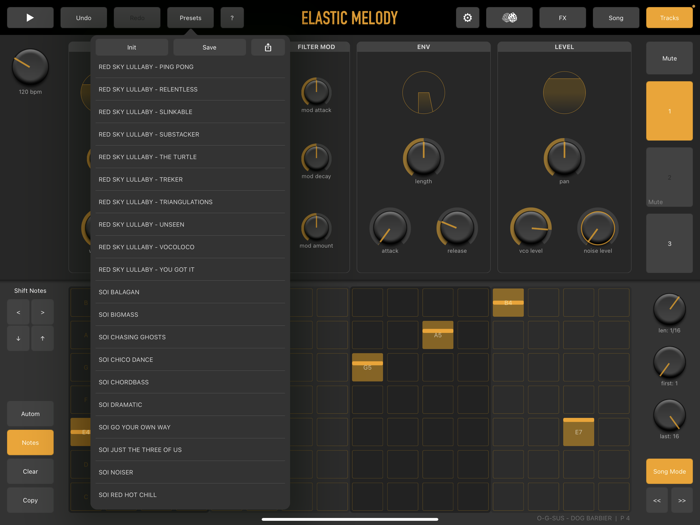This screenshot has height=525, width=700.
Task: Shift notes up with the up arrow
Action: pos(42,338)
